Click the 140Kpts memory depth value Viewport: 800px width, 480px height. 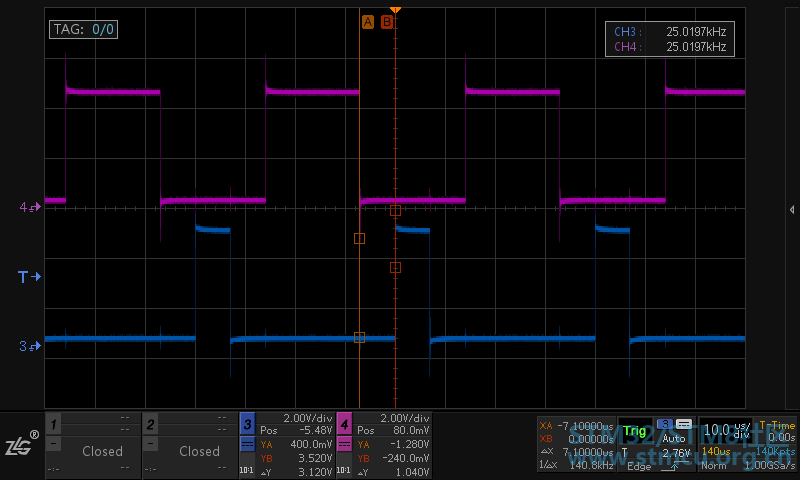[776, 451]
